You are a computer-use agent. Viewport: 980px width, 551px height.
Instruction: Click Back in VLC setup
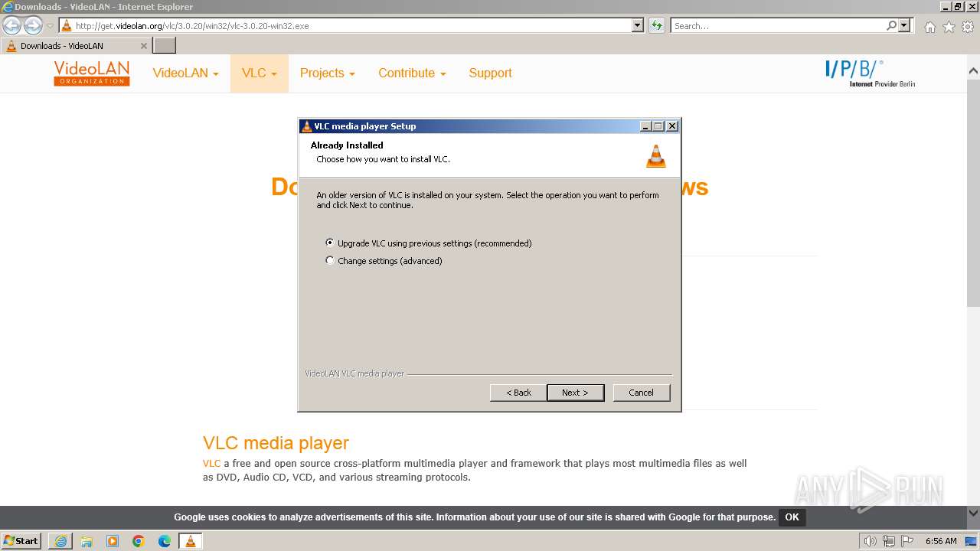(x=518, y=393)
